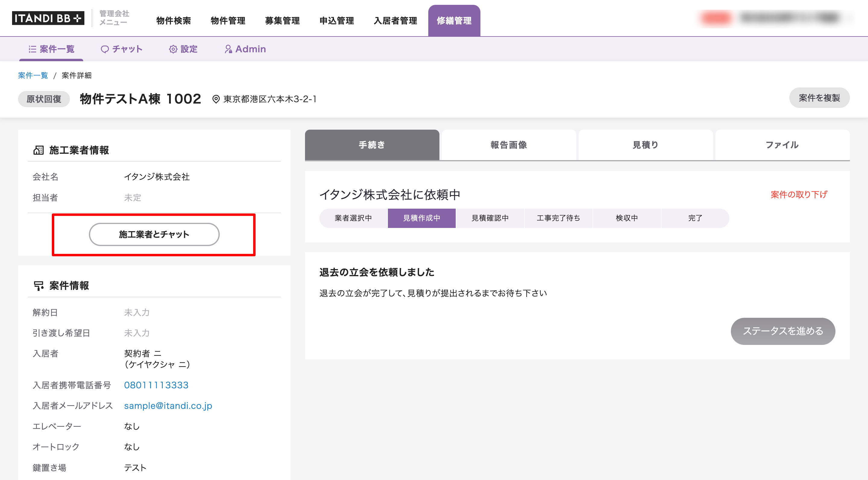This screenshot has height=480, width=868.
Task: Click the 原状回復 tag badge
Action: pyautogui.click(x=44, y=99)
